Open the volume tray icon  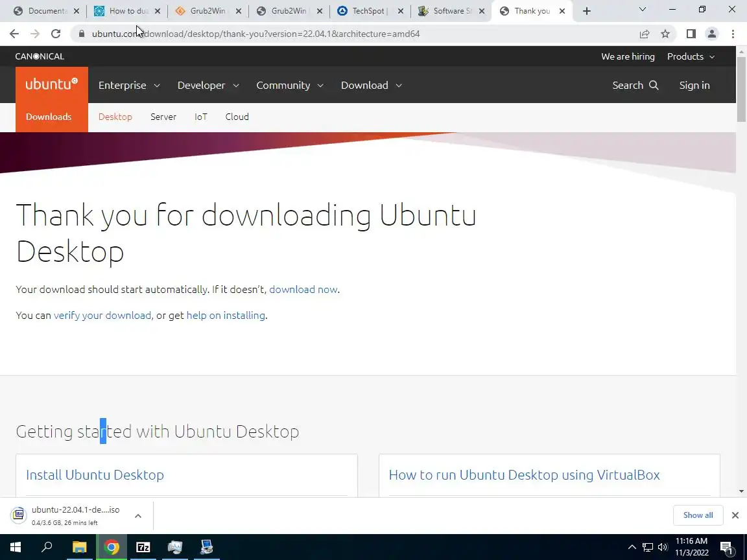663,547
